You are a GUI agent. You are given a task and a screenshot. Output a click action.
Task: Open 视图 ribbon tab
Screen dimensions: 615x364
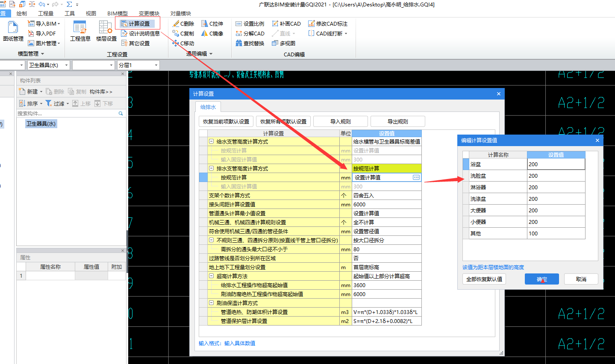(91, 13)
